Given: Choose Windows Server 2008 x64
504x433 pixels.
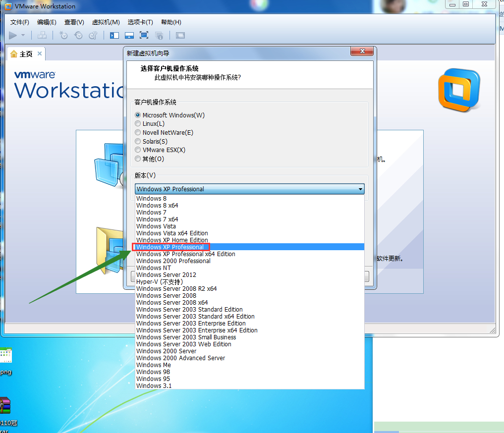Looking at the screenshot, I should pyautogui.click(x=249, y=303).
